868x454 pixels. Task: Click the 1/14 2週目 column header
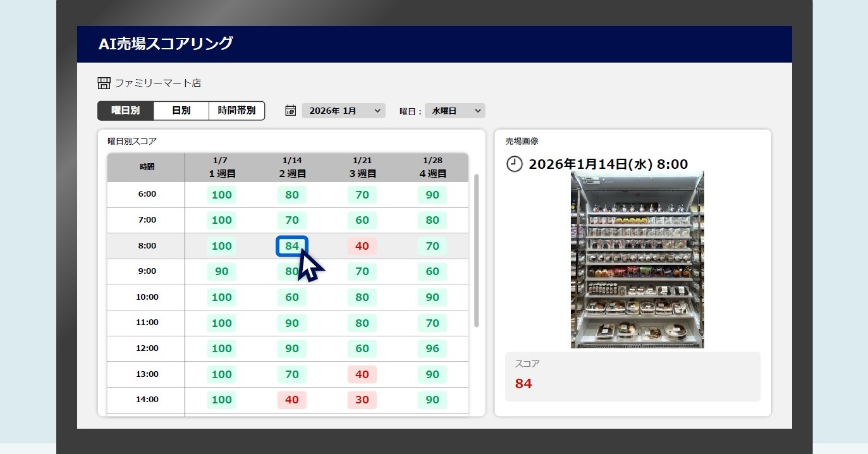click(291, 166)
